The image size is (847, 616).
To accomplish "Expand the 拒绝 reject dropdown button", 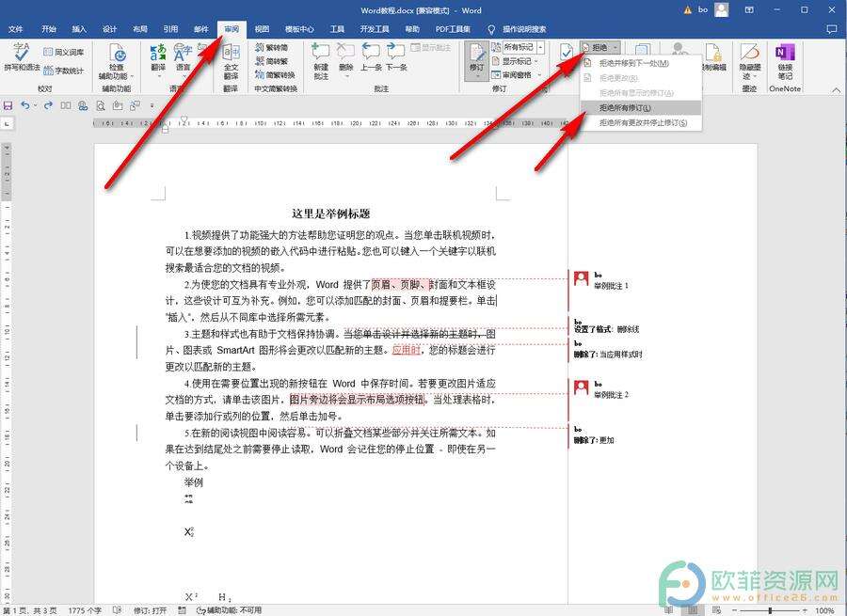I will click(600, 48).
